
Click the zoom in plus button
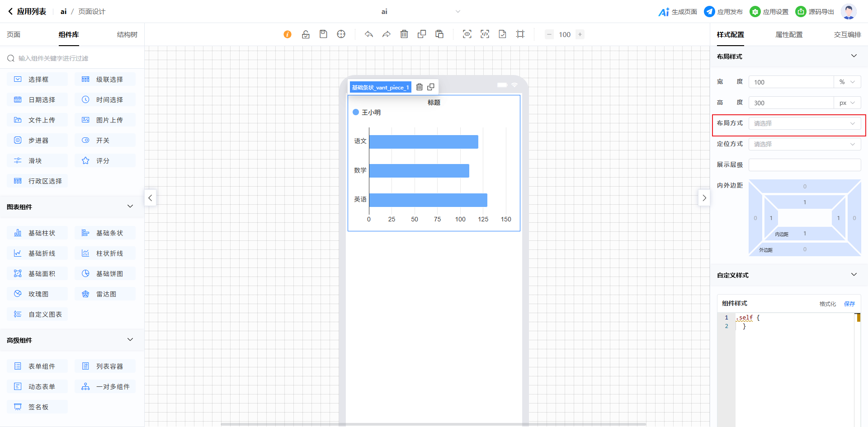[580, 34]
